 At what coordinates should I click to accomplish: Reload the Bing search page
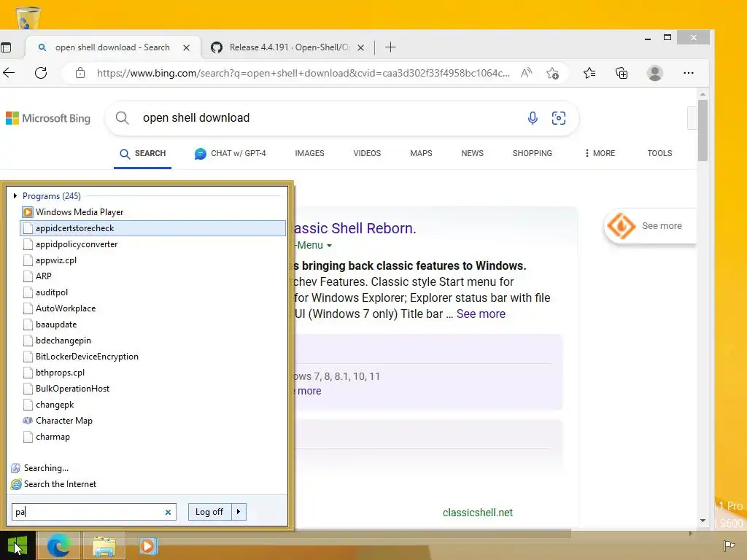coord(41,73)
